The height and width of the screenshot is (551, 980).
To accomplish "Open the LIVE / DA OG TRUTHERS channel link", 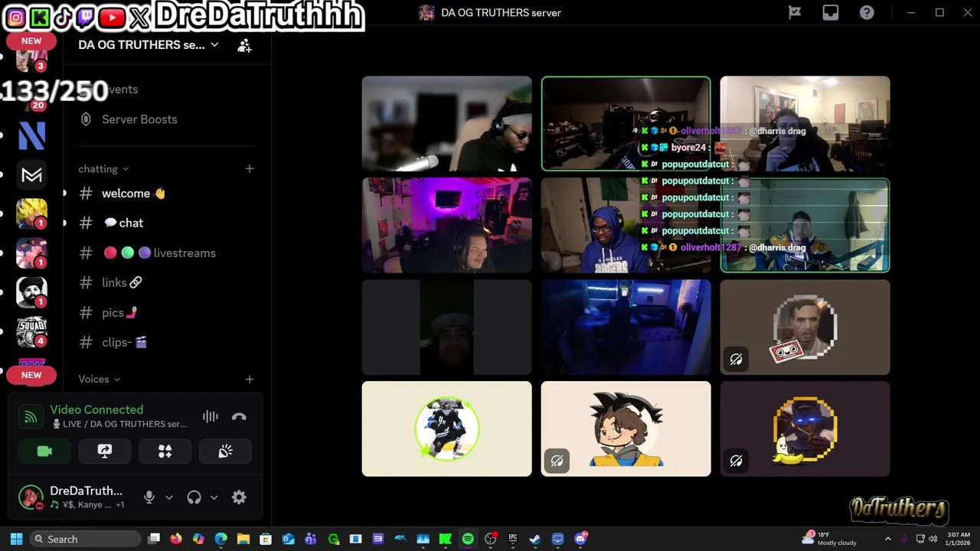I will (x=119, y=424).
